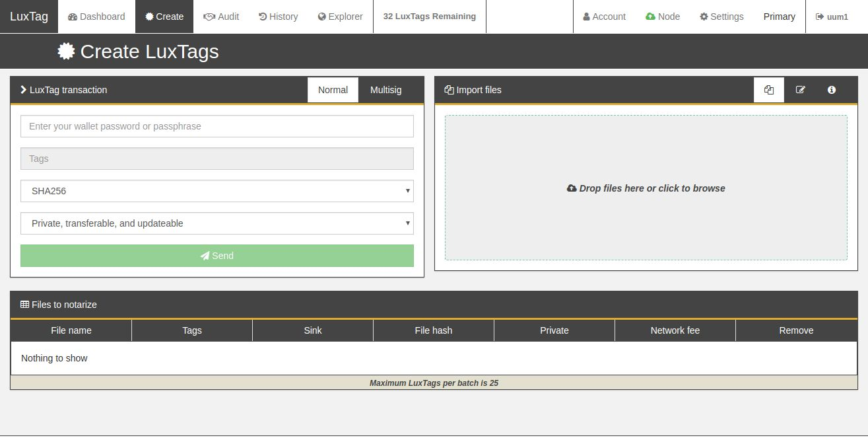Click the green Send button
Image resolution: width=868 pixels, height=448 pixels.
pos(217,256)
